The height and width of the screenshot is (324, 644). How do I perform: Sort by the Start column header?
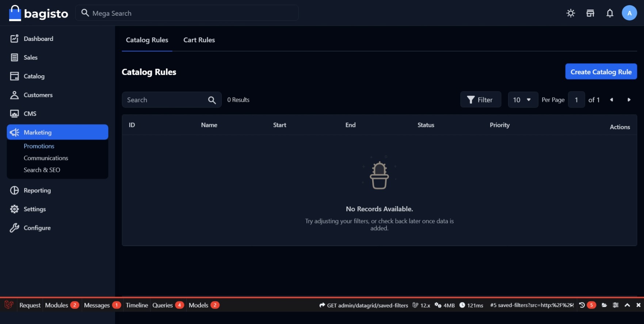point(280,125)
